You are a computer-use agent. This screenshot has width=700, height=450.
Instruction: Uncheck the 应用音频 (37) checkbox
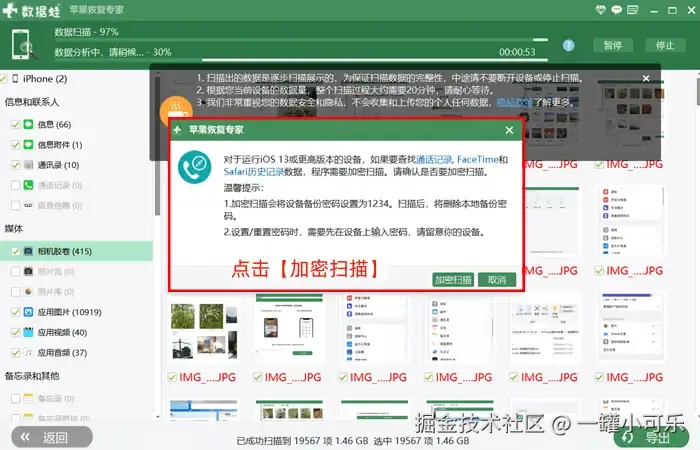click(x=16, y=352)
